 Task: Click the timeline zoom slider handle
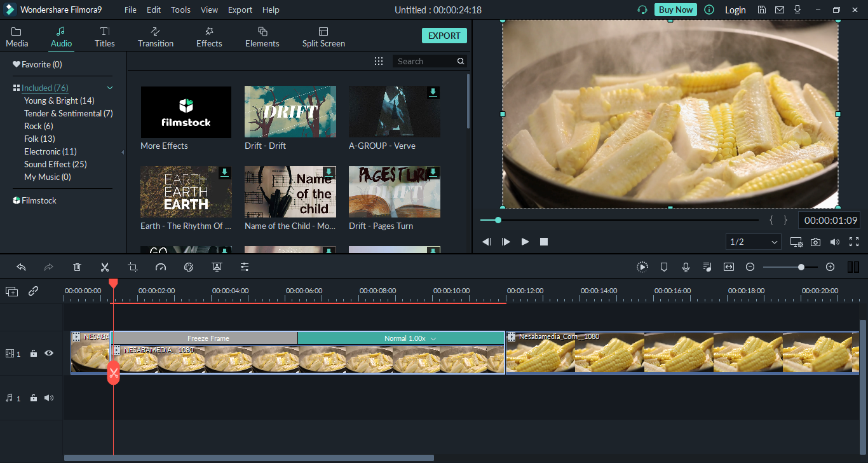point(801,267)
